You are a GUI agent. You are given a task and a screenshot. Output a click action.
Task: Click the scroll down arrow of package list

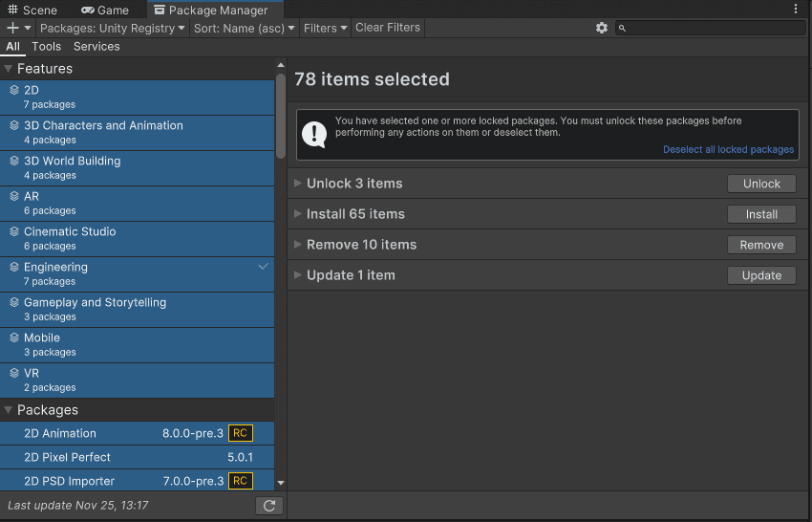tap(281, 483)
